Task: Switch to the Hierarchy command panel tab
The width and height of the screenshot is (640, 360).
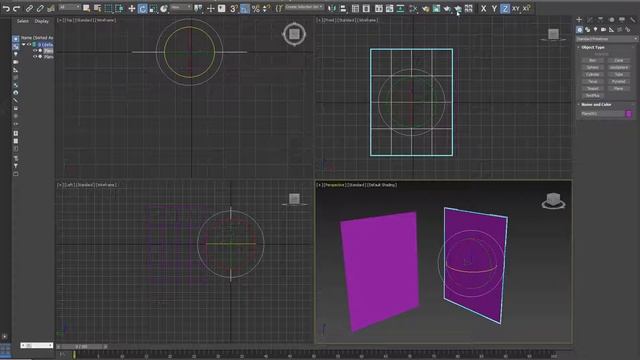Action: click(600, 20)
